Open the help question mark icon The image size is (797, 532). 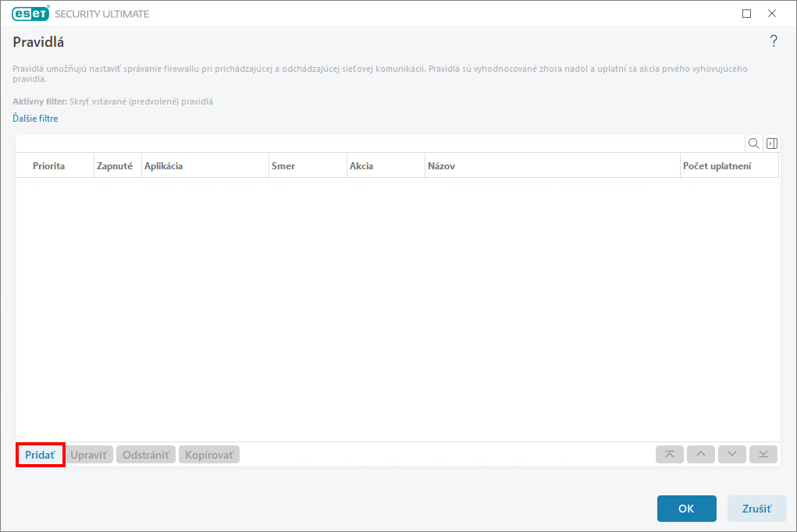[x=774, y=41]
